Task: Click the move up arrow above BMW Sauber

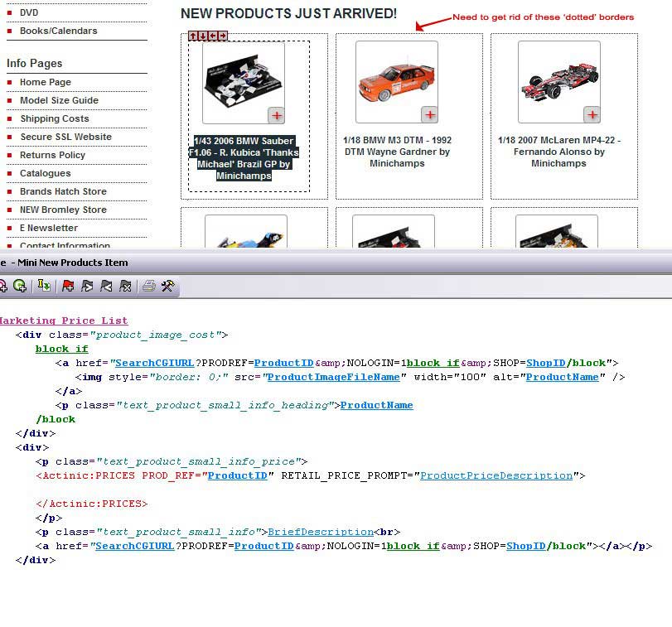Action: pyautogui.click(x=193, y=36)
